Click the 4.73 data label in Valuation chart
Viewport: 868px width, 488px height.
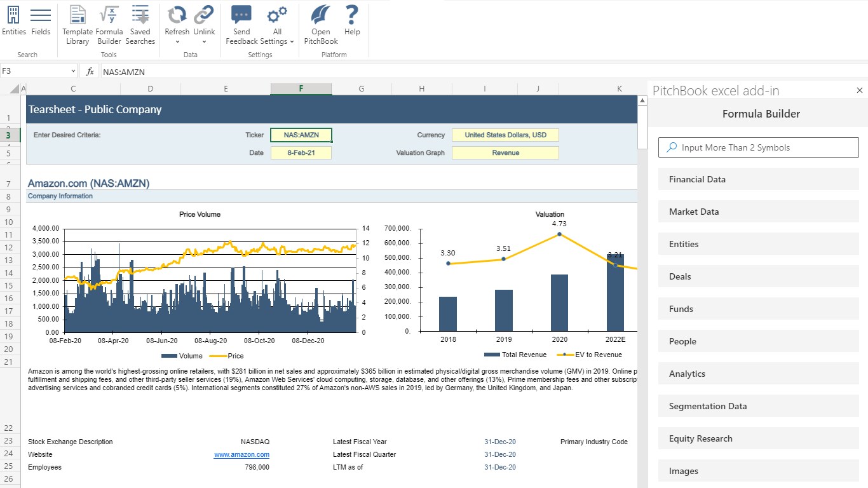[x=559, y=224]
